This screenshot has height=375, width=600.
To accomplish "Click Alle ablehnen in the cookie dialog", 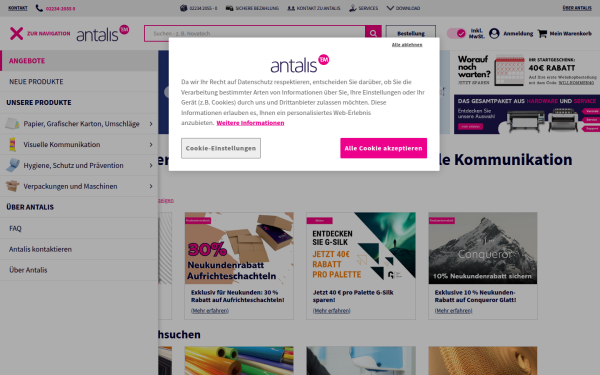I will 407,45.
